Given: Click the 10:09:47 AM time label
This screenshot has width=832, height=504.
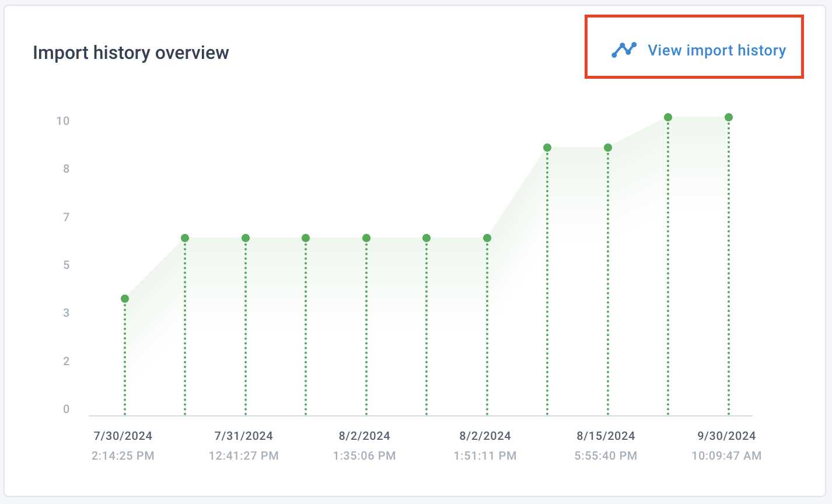Looking at the screenshot, I should pos(727,456).
